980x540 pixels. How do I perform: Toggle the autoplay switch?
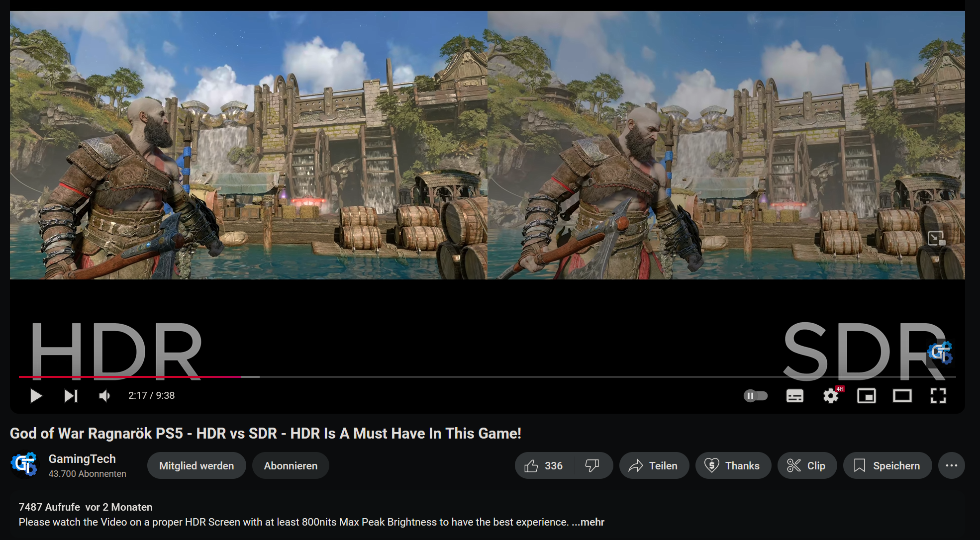755,396
